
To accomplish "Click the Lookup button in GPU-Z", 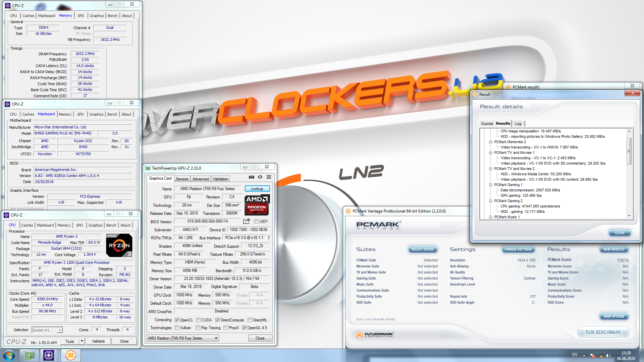I will (257, 189).
